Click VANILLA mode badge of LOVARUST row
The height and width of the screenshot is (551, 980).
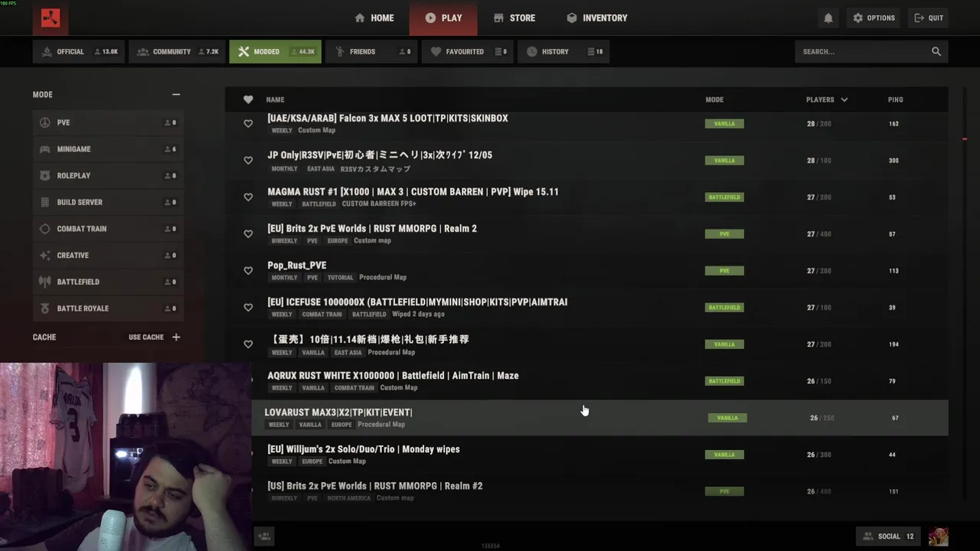click(x=727, y=418)
